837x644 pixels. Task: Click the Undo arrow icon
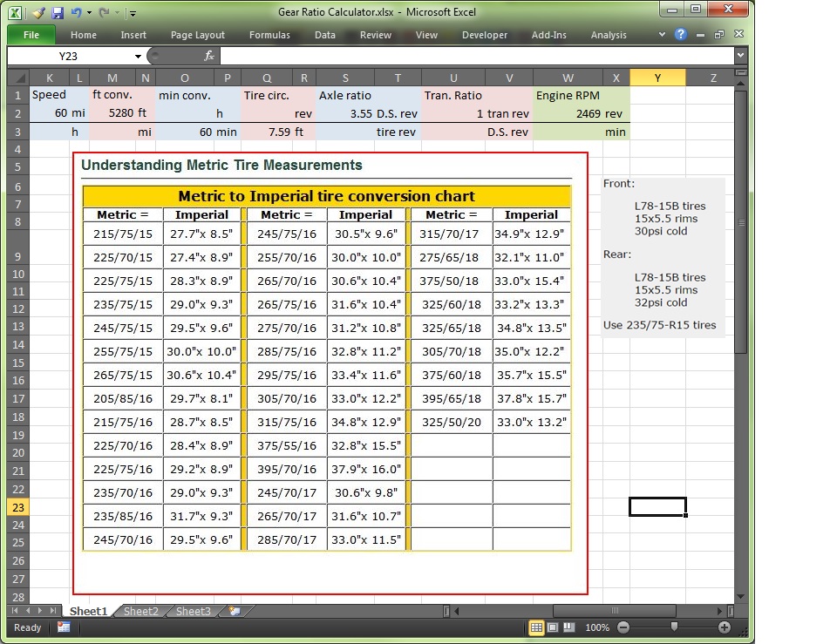76,12
